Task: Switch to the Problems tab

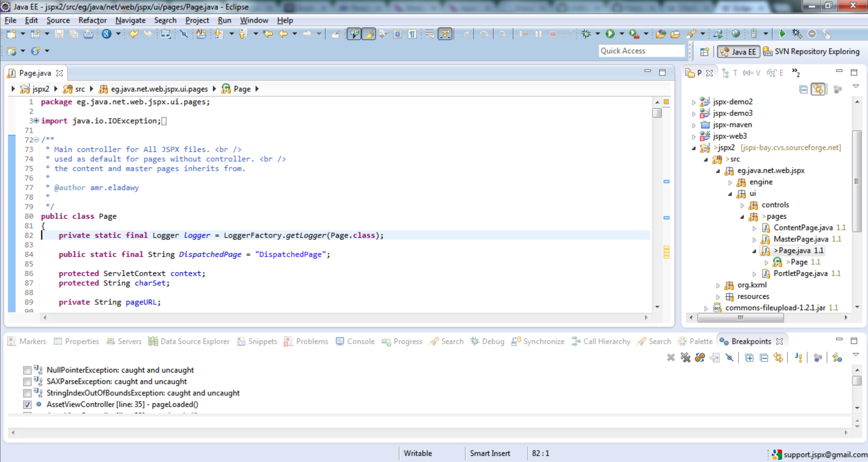Action: coord(306,341)
